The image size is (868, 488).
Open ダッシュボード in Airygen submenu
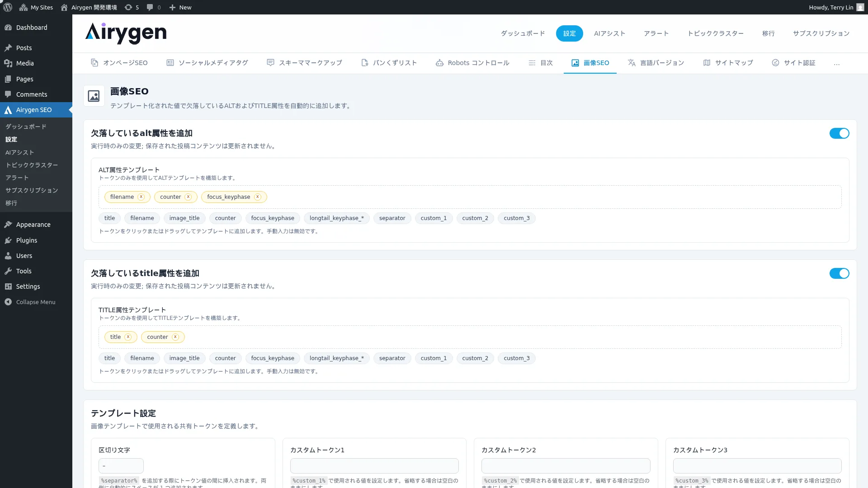26,127
